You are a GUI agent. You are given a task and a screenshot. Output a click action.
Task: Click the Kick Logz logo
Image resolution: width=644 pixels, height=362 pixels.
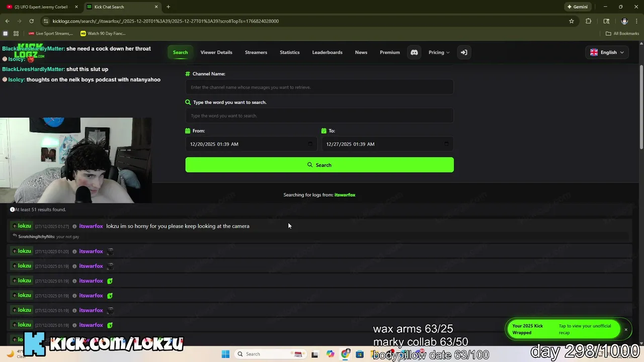(29, 51)
